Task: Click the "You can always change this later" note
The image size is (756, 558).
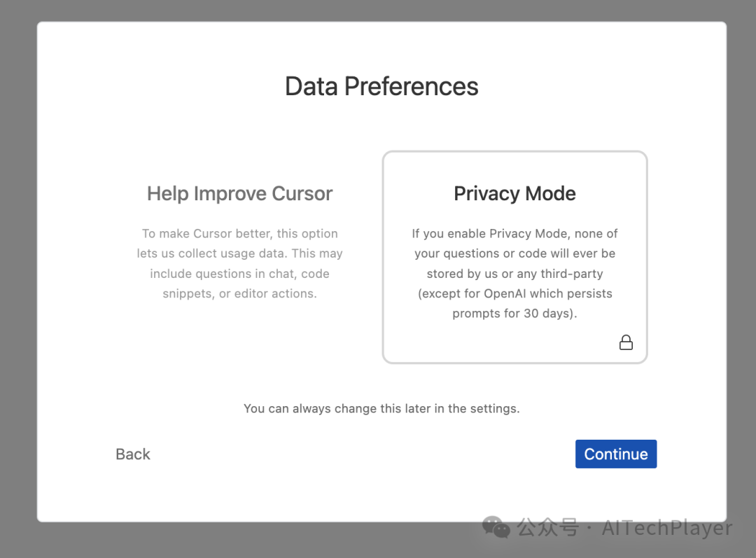Action: click(x=381, y=408)
